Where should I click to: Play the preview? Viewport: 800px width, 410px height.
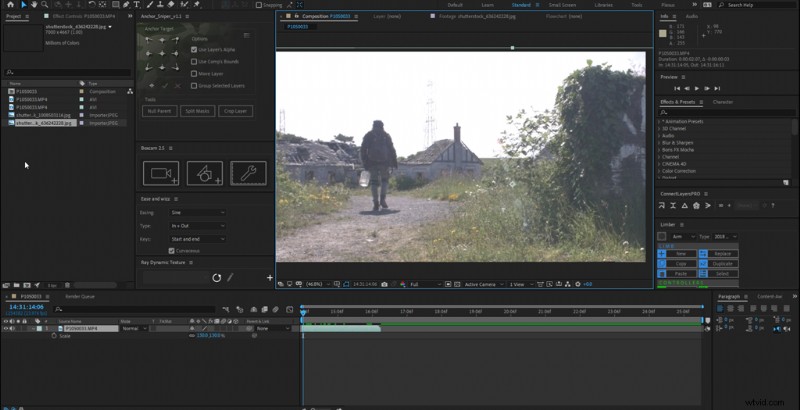click(697, 89)
